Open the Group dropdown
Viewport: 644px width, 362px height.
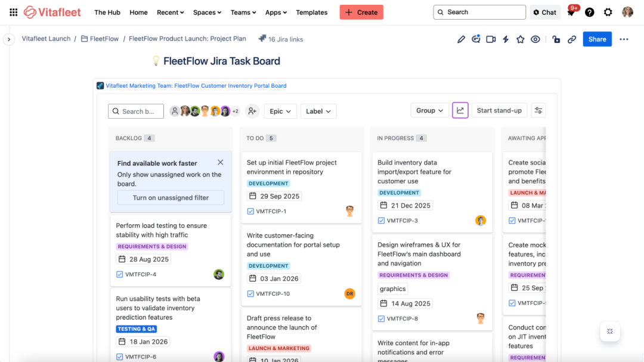pos(429,110)
